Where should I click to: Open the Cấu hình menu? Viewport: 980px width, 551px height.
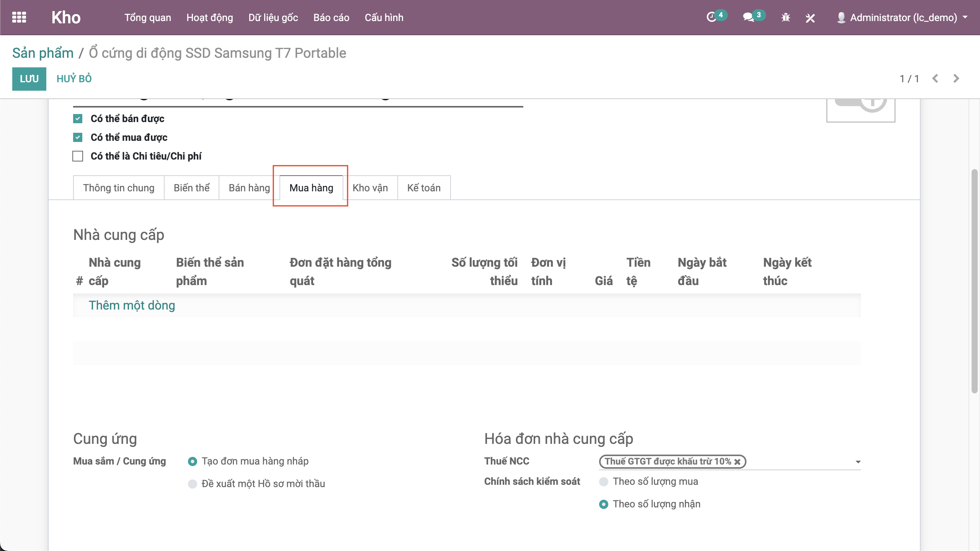click(384, 18)
